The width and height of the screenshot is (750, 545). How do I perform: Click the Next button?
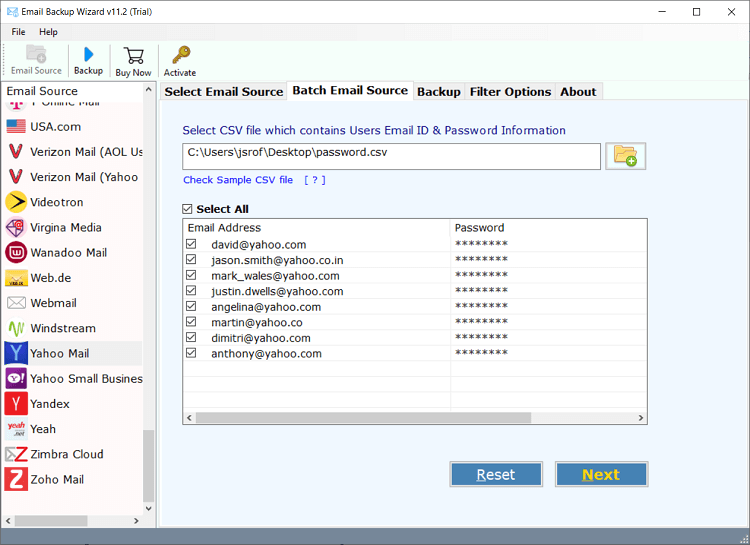point(601,474)
